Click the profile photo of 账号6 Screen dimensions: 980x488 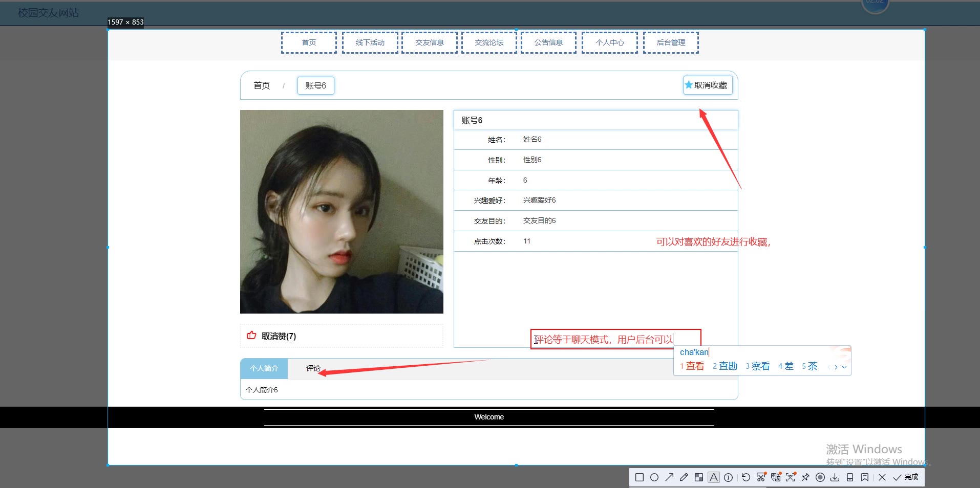click(342, 212)
